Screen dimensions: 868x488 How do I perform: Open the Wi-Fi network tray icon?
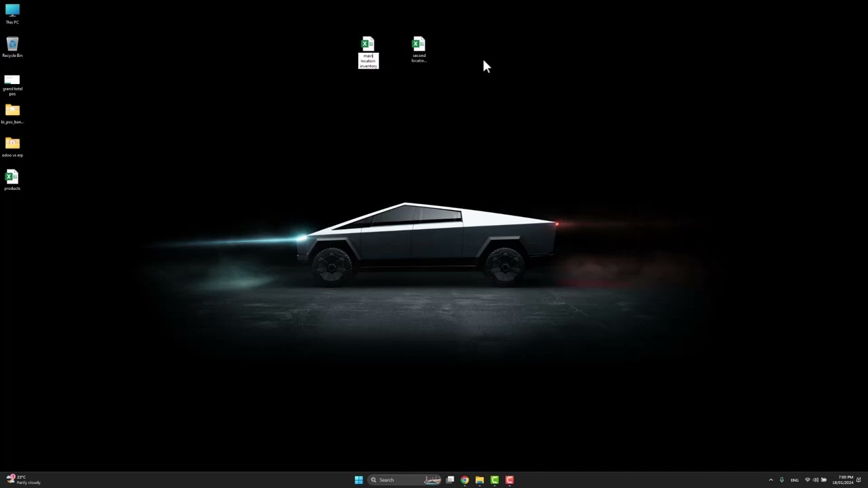(807, 480)
